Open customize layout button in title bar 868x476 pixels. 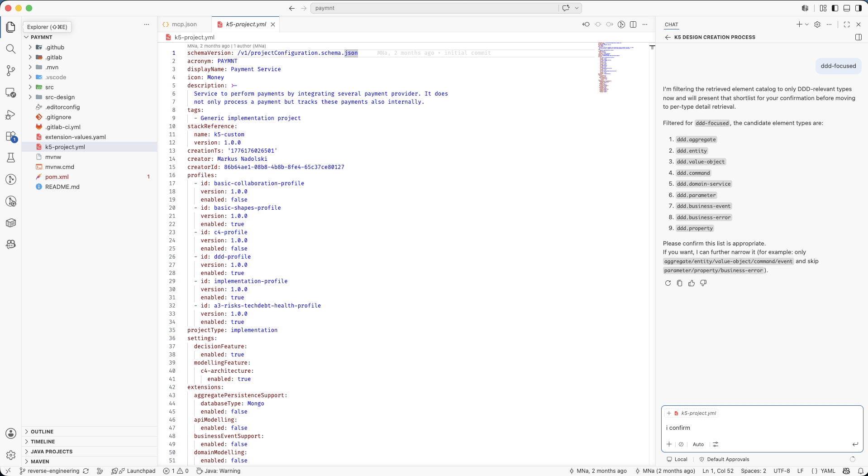823,8
